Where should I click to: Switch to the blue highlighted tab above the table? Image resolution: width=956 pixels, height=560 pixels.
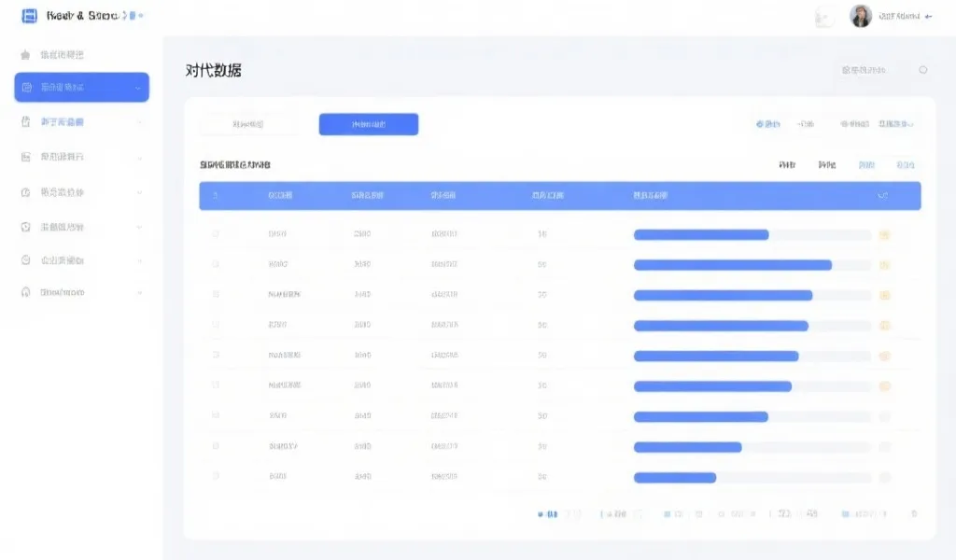point(368,123)
